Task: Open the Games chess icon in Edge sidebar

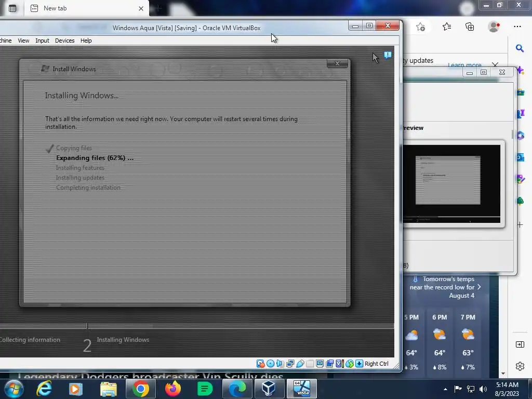Action: [521, 114]
